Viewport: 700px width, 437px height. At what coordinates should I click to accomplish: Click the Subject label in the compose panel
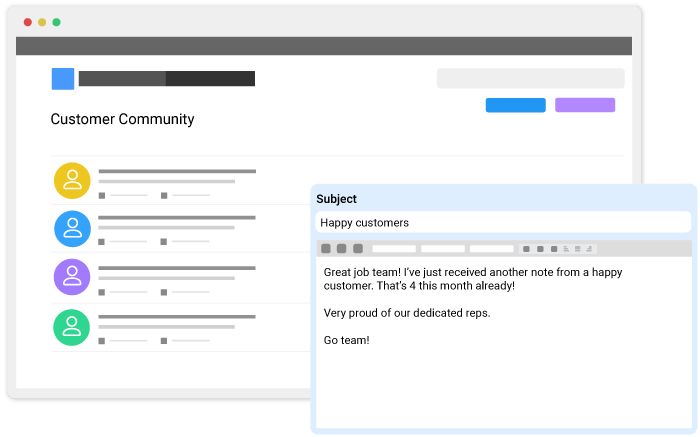coord(336,199)
